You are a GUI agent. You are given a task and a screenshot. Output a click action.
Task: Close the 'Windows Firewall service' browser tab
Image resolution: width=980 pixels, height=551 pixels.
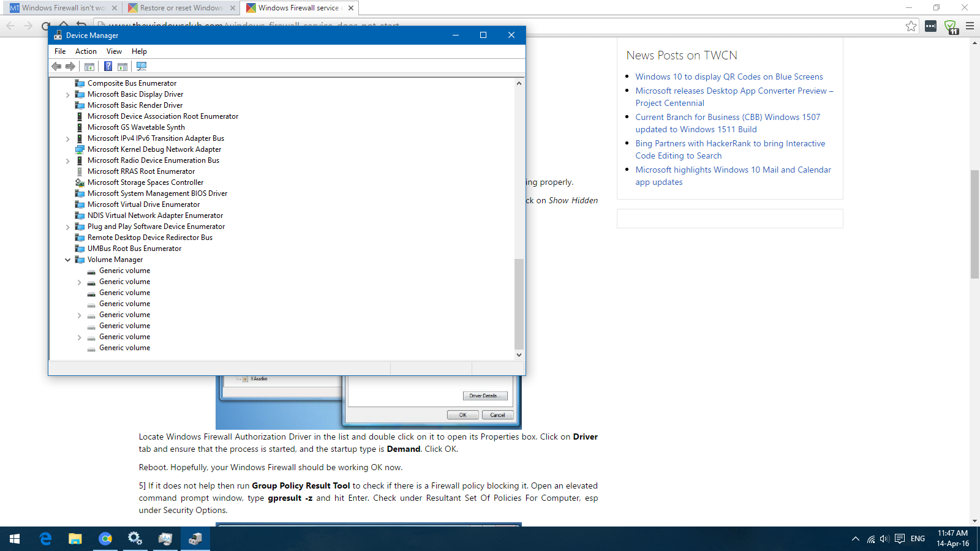pos(351,8)
